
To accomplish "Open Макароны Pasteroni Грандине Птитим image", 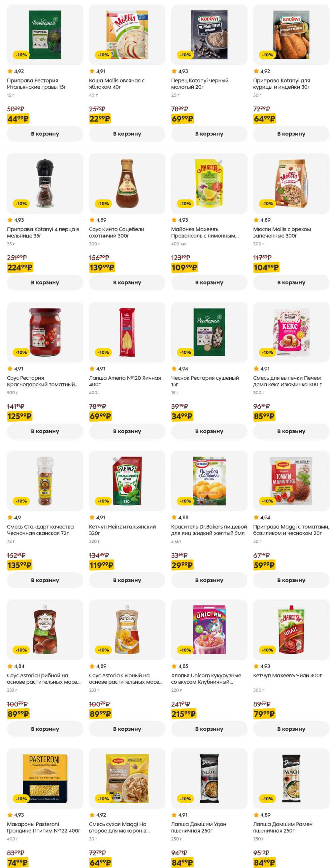I will (x=45, y=778).
